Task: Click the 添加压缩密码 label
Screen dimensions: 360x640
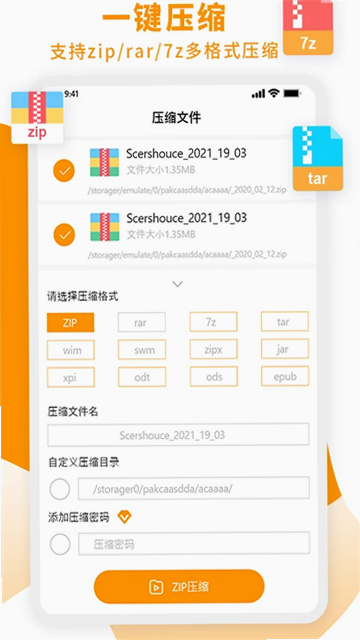Action: [x=78, y=518]
